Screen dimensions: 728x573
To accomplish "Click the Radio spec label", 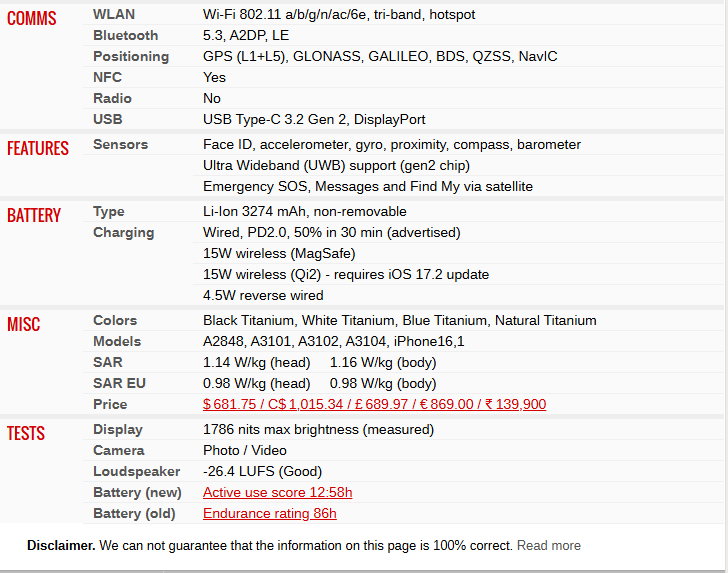I will pos(112,99).
